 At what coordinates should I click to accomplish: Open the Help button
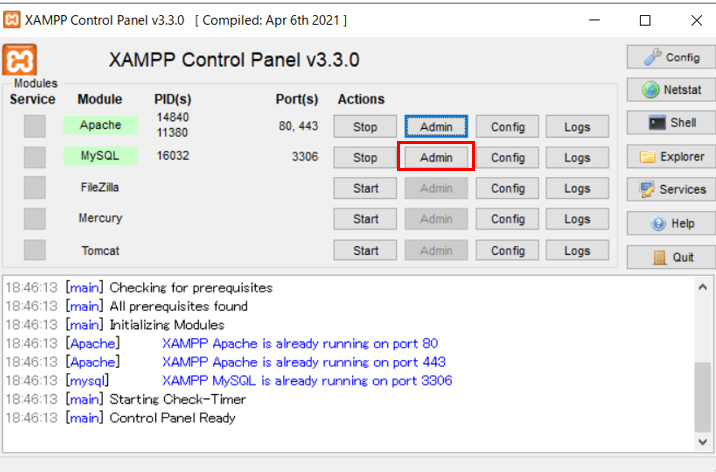point(670,223)
